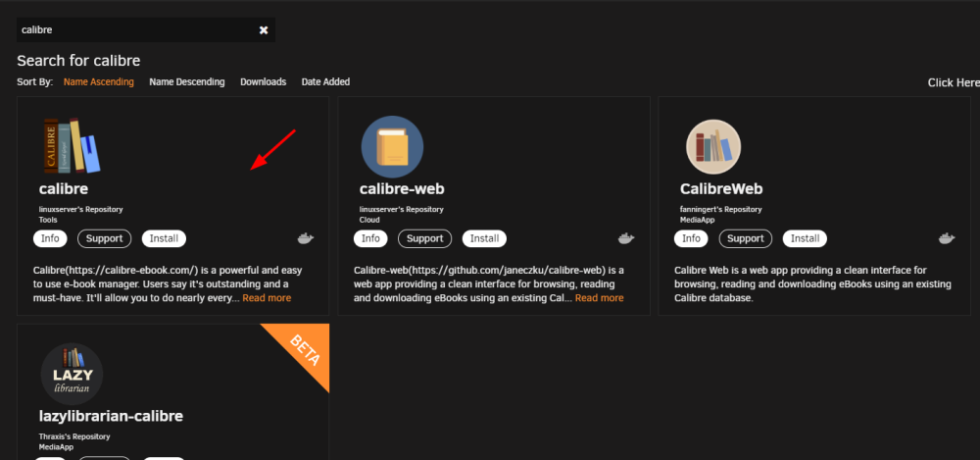Screen dimensions: 980x460
Task: Click the lazylibrarian-calibre app title
Action: pos(112,416)
